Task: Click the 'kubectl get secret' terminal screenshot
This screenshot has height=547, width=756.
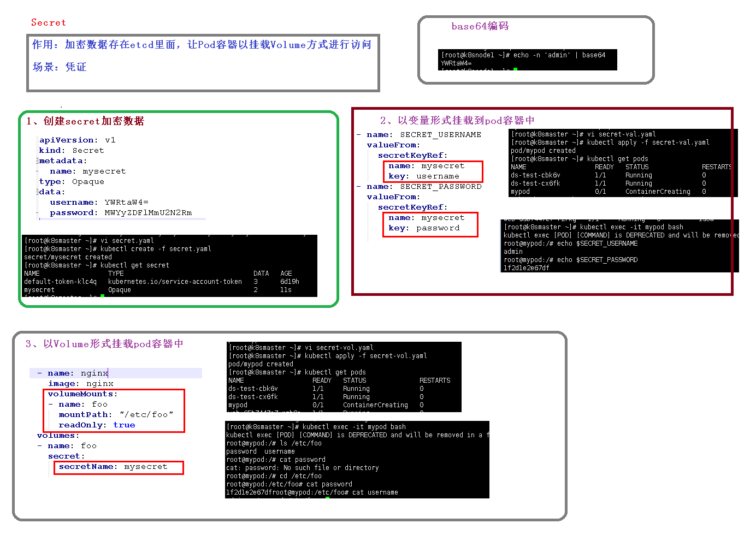Action: point(169,266)
